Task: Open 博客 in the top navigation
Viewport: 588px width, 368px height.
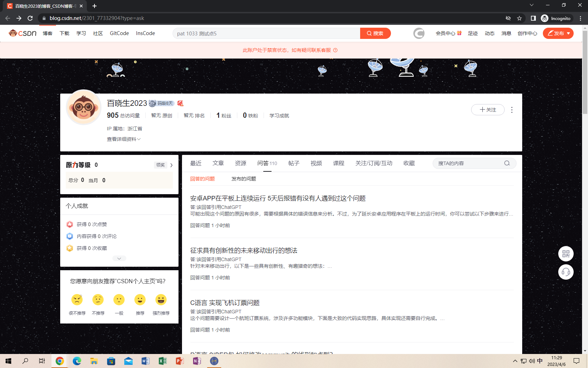Action: click(x=48, y=33)
